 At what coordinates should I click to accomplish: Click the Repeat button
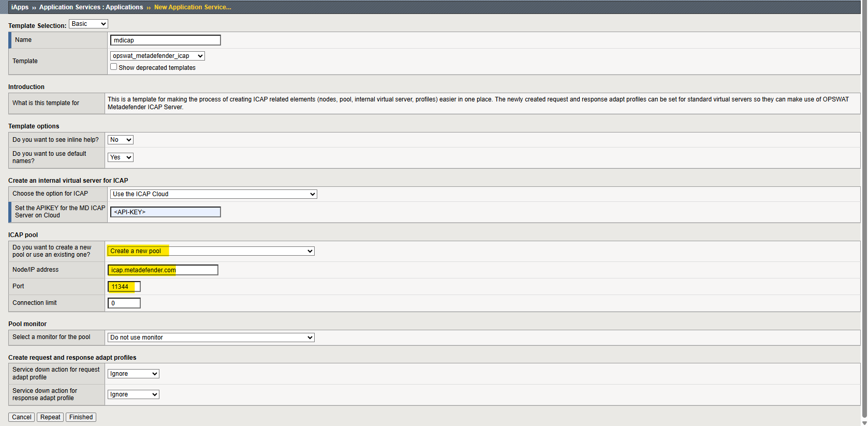(x=50, y=417)
